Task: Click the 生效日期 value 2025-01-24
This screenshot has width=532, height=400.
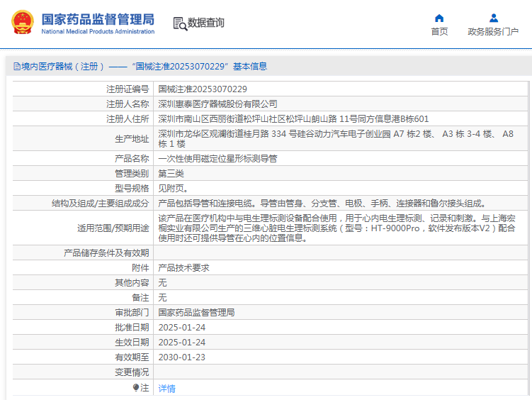Action: coord(182,343)
